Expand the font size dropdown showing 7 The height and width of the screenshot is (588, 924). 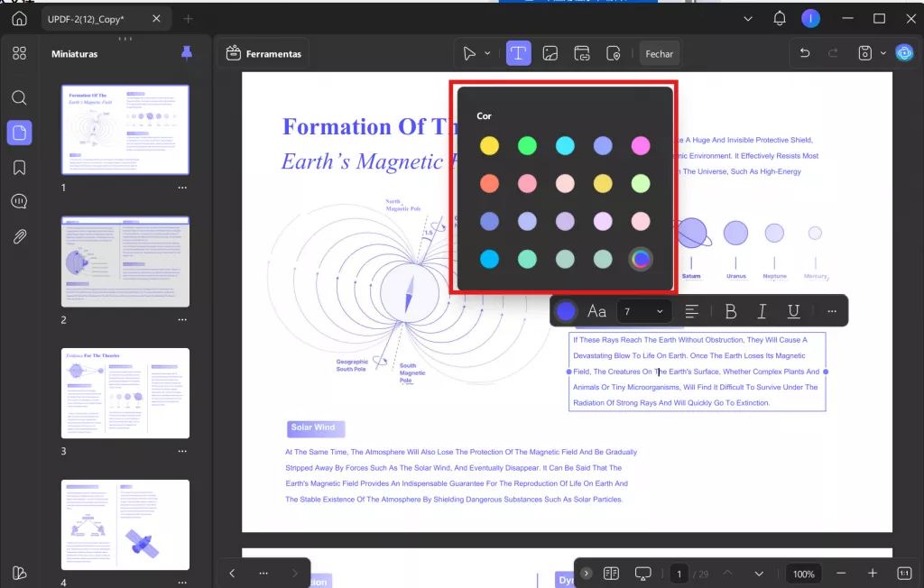pos(643,311)
